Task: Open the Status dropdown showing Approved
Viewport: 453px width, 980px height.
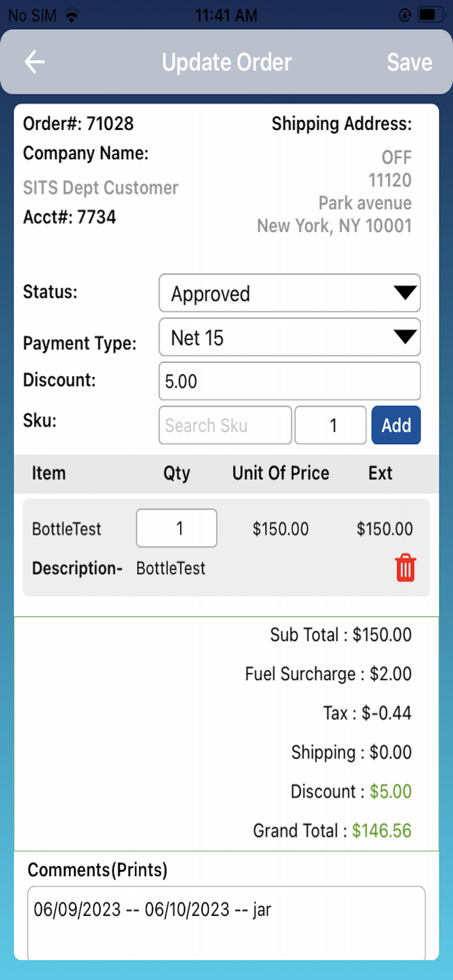Action: [289, 294]
